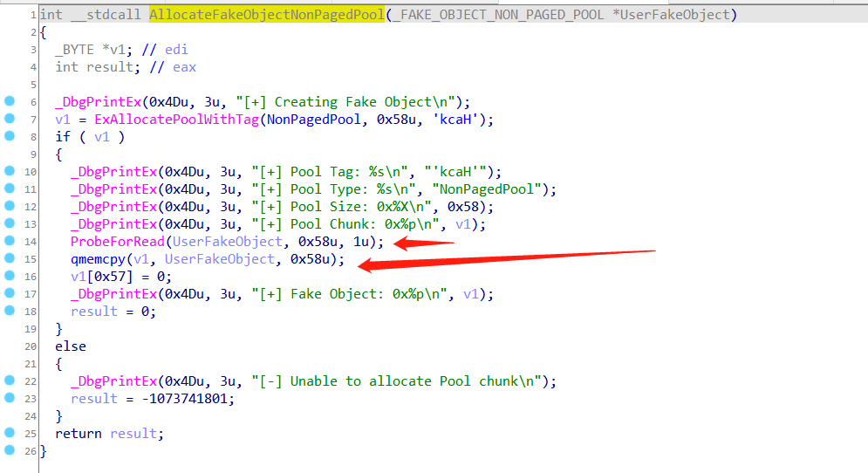Toggle breakpoint dot on line 26
This screenshot has height=473, width=868.
click(10, 449)
